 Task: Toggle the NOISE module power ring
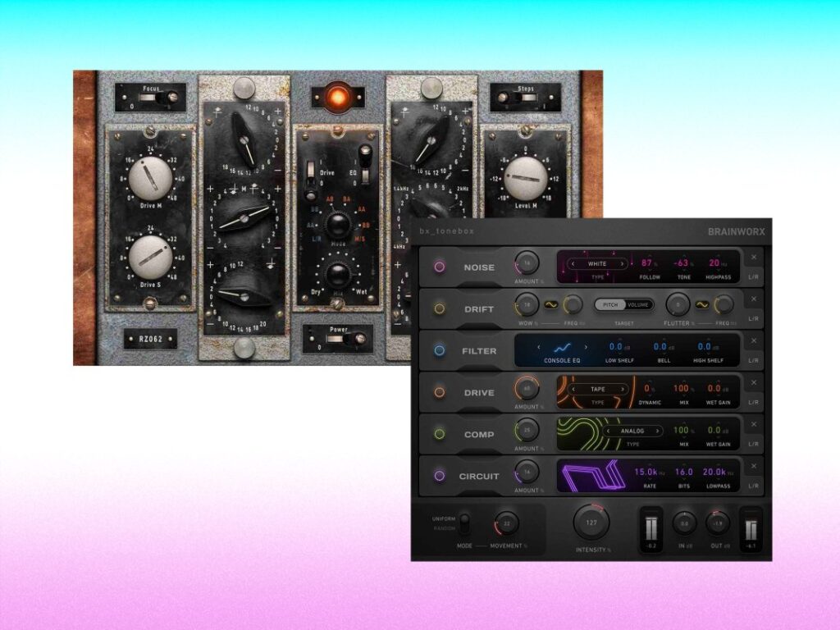point(440,267)
